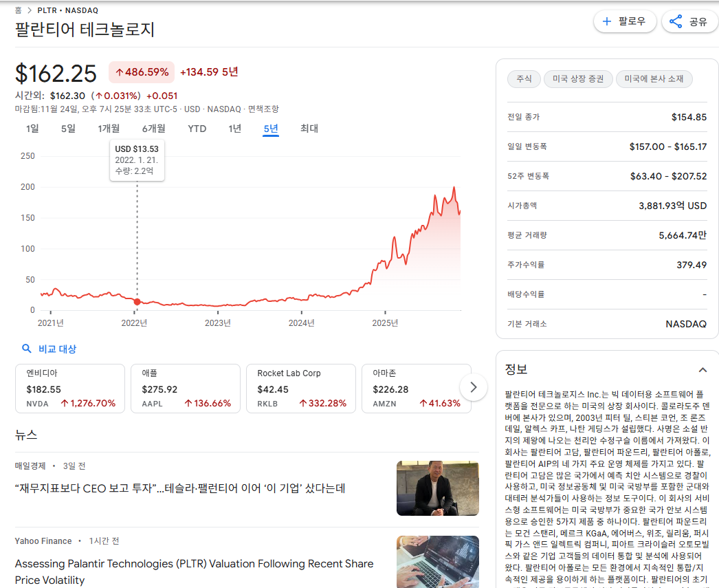Click the 시가총액 value 3,881.93억 USD
The width and height of the screenshot is (719, 588).
coord(673,206)
